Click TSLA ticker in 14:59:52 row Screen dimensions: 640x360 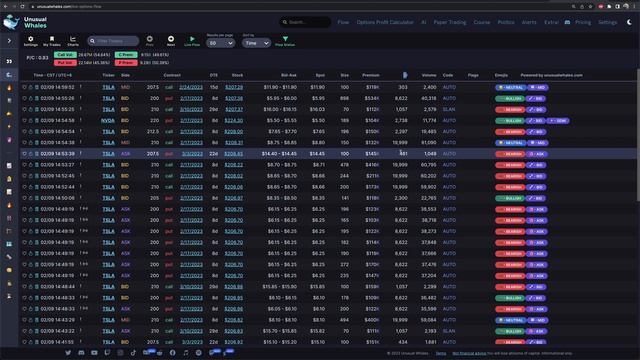point(108,87)
